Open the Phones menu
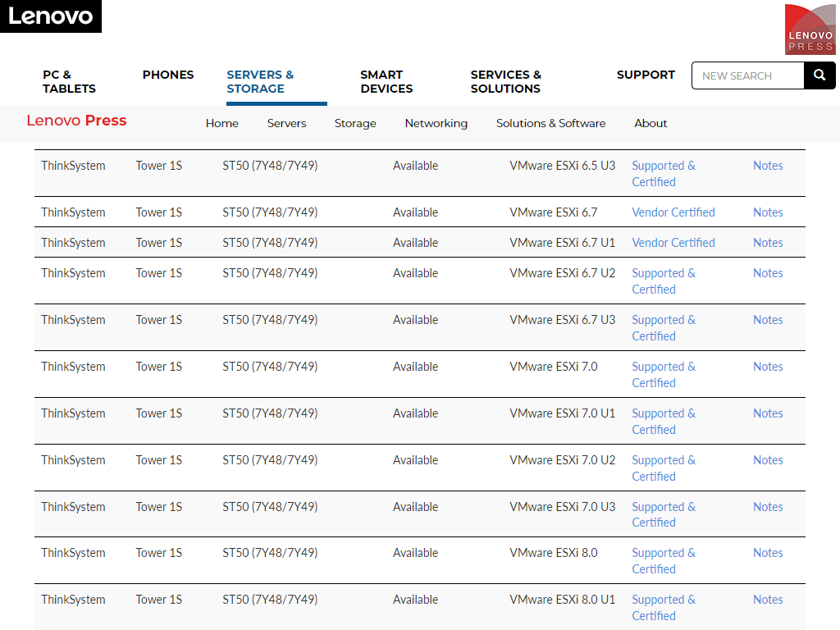 click(x=167, y=75)
